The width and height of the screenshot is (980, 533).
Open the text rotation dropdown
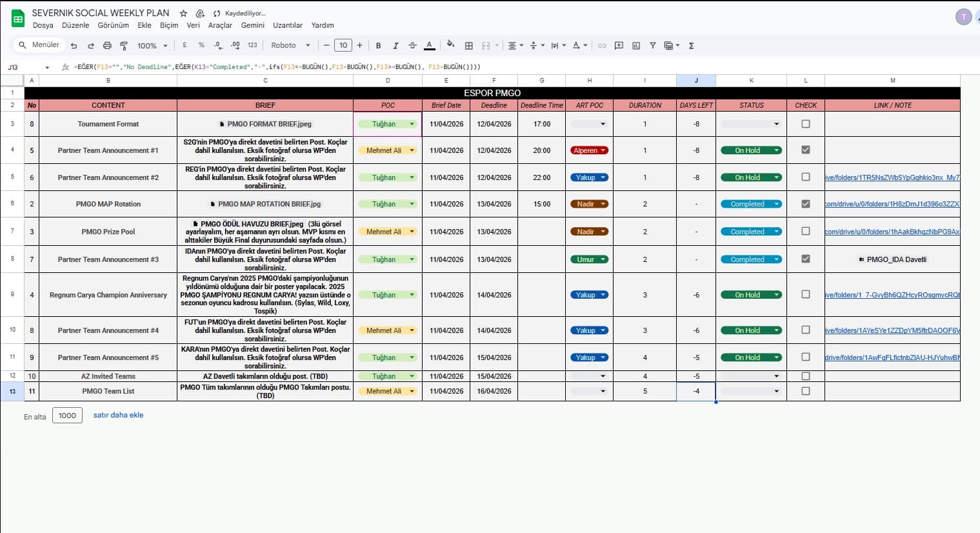580,46
